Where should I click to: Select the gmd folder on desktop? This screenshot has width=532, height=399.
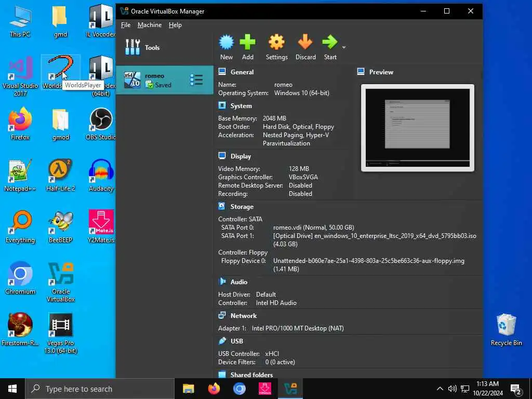pos(60,22)
